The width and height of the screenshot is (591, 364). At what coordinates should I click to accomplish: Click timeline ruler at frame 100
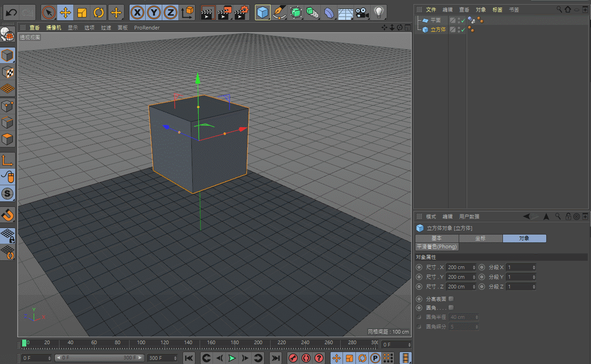point(141,343)
